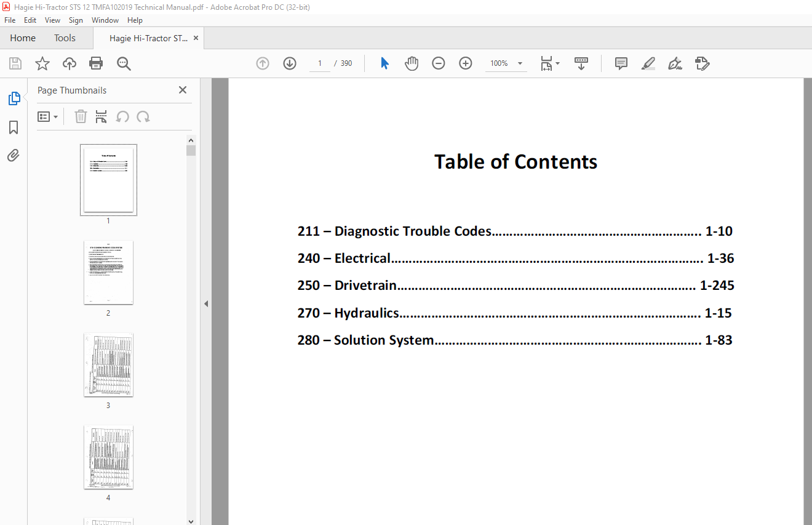The image size is (812, 525).
Task: Open the Window menu
Action: click(105, 20)
